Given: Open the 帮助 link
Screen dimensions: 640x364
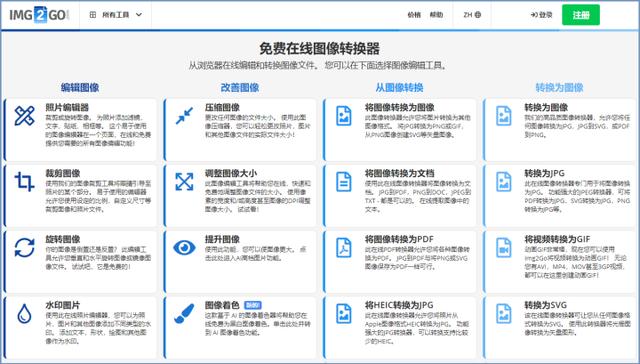Looking at the screenshot, I should pos(436,15).
